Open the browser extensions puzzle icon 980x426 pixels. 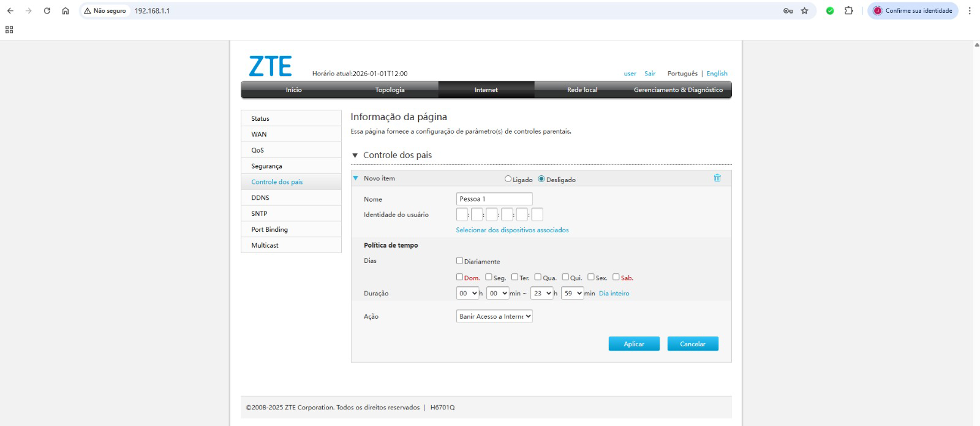click(848, 10)
